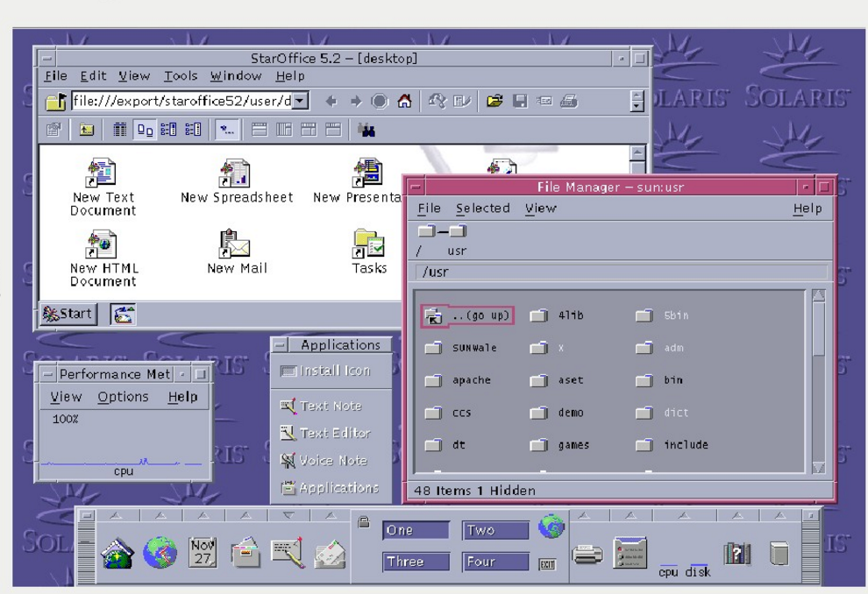
Task: Click the open file folder icon in StarOffice
Action: 494,101
